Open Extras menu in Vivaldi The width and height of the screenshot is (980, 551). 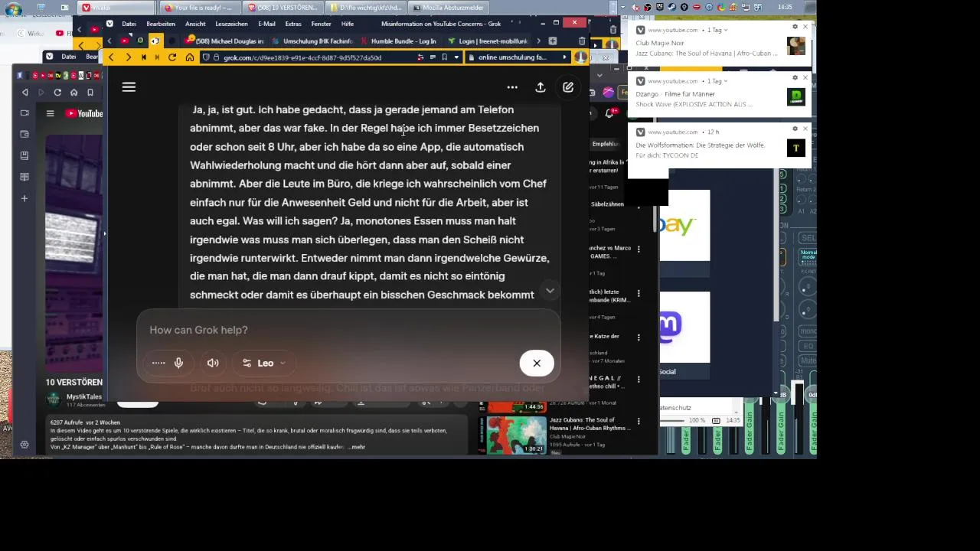293,24
